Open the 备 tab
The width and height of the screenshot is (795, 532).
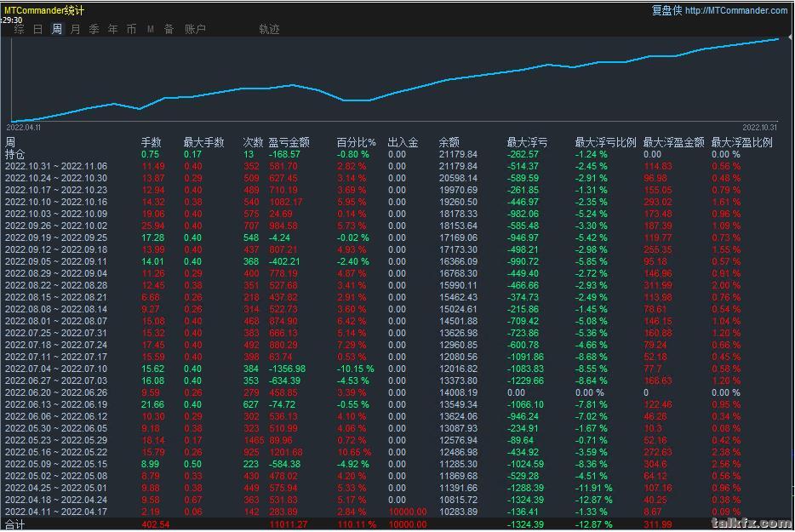(x=169, y=30)
